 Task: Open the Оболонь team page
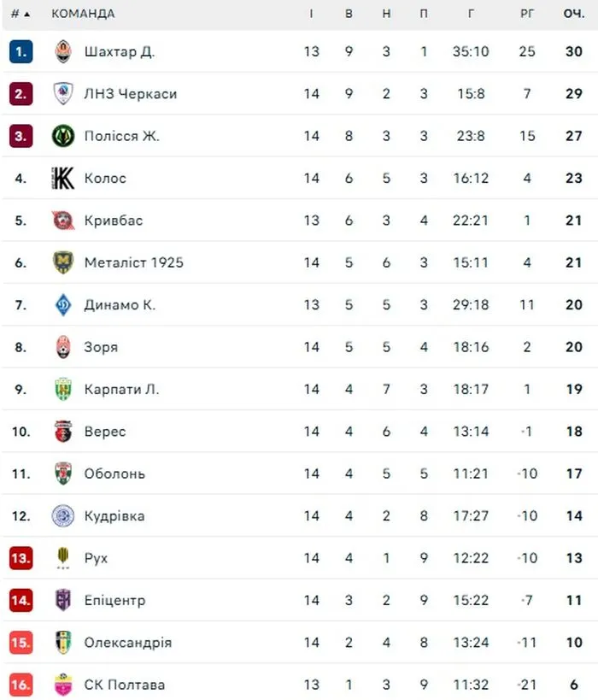pos(114,474)
